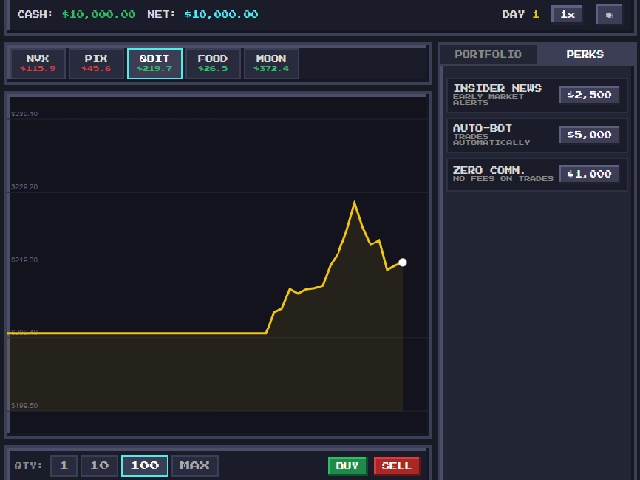The height and width of the screenshot is (480, 640).
Task: Change game speed with 1x button
Action: [x=567, y=14]
